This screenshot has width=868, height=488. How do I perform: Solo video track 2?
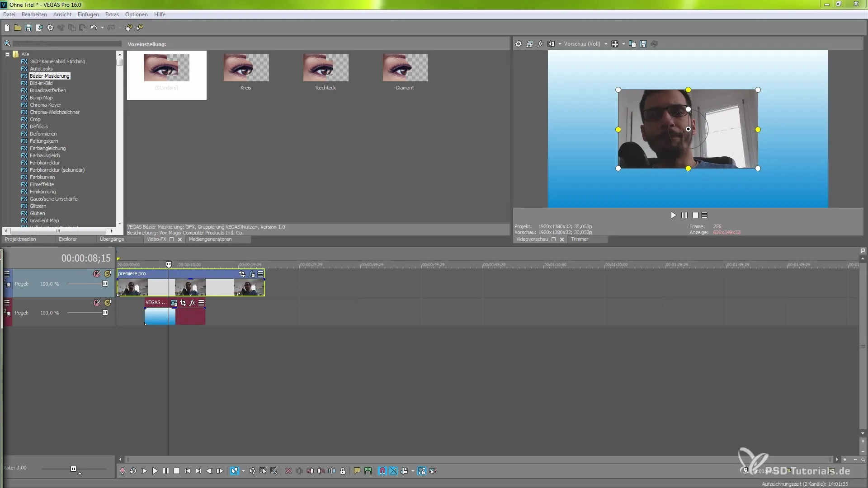pos(108,303)
